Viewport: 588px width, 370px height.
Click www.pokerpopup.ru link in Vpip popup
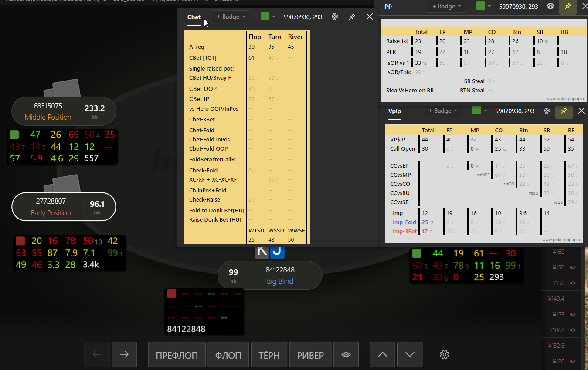click(x=562, y=240)
